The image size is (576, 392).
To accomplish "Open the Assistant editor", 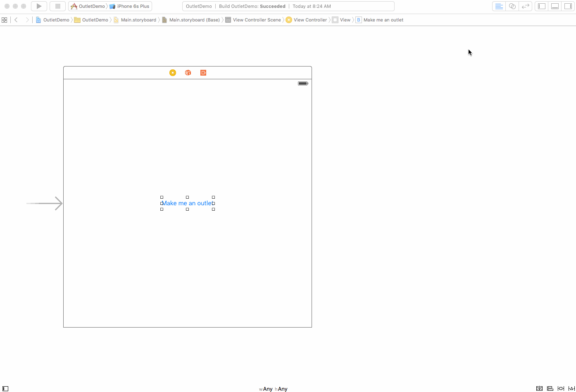I will (512, 6).
